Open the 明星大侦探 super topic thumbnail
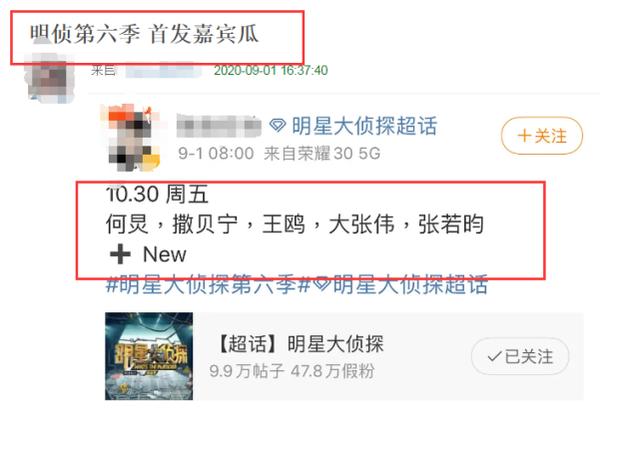This screenshot has width=640, height=450. (x=149, y=356)
